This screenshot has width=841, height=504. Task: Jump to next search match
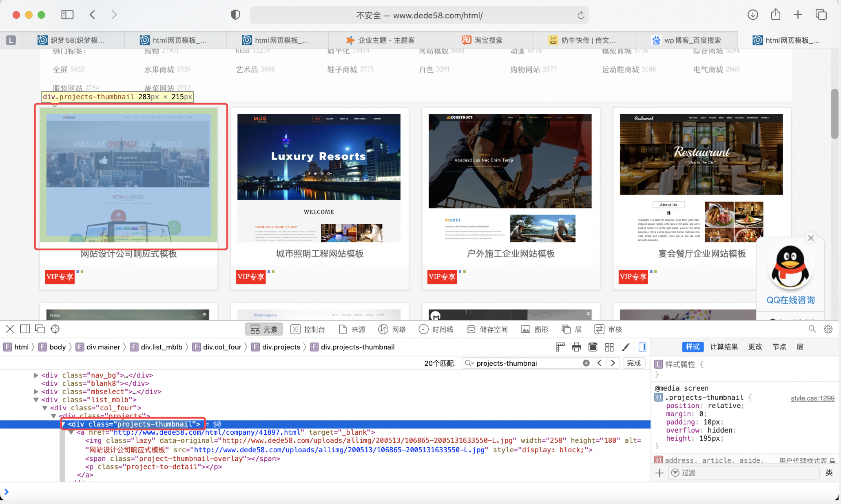613,363
